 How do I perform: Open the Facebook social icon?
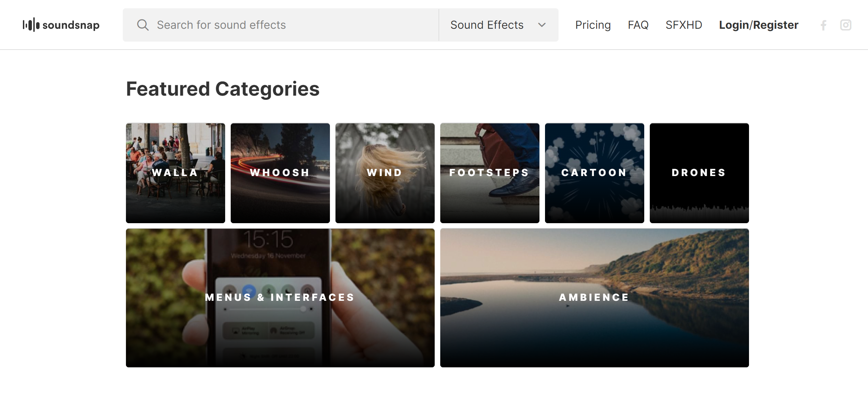[824, 25]
